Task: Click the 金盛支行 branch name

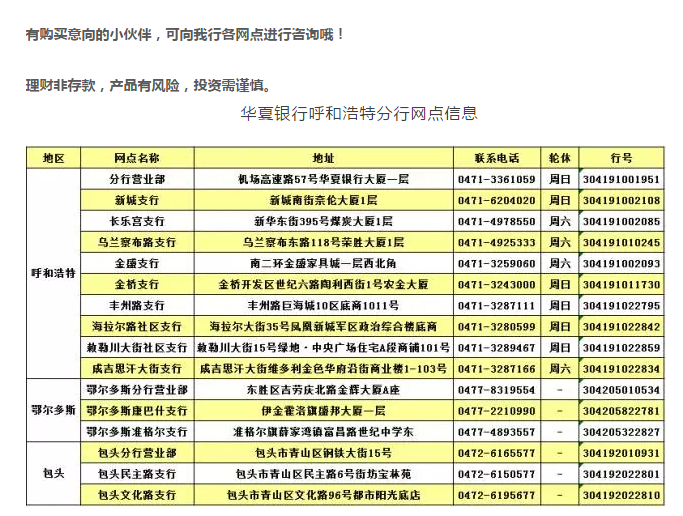Action: pos(137,263)
